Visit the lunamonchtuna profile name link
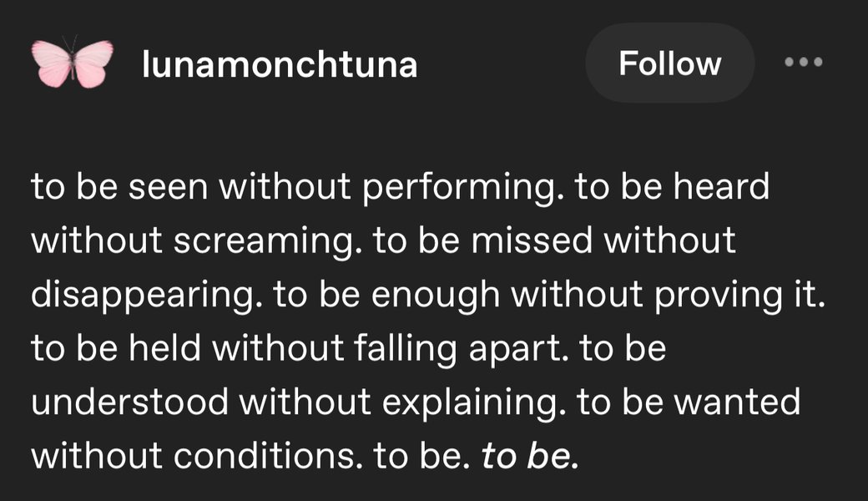Viewport: 868px width, 501px height. tap(280, 63)
